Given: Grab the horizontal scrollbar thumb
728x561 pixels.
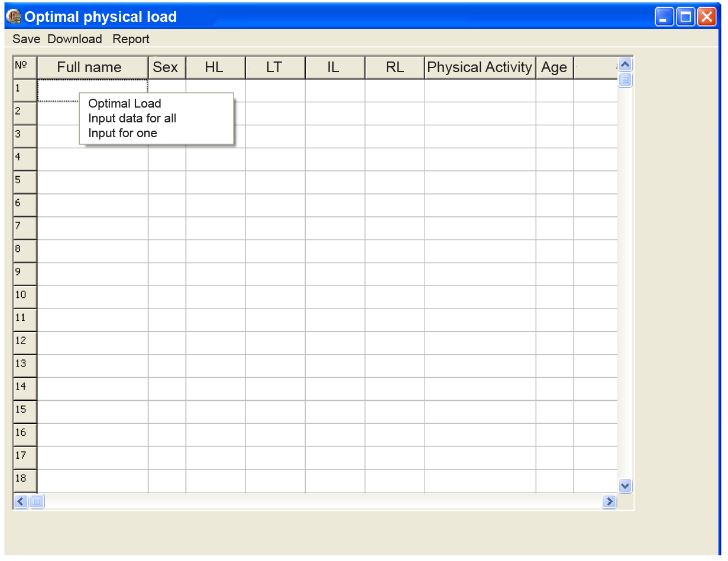Looking at the screenshot, I should (37, 502).
